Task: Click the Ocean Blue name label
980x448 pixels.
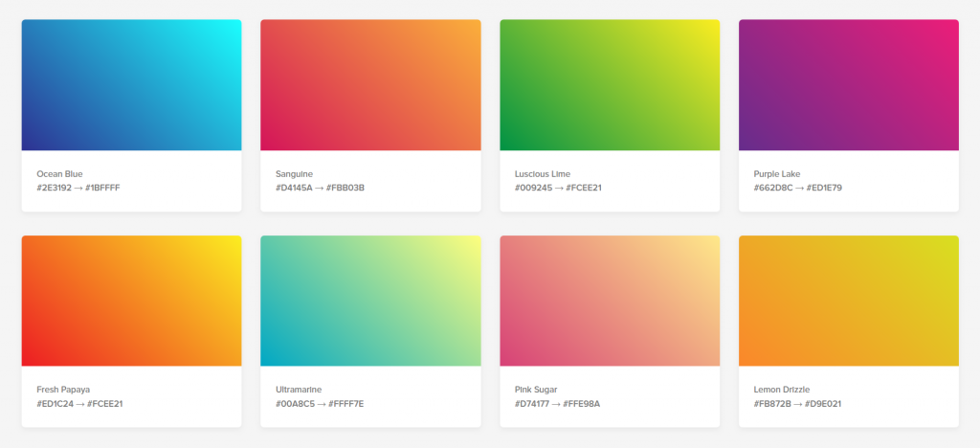Action: tap(59, 174)
